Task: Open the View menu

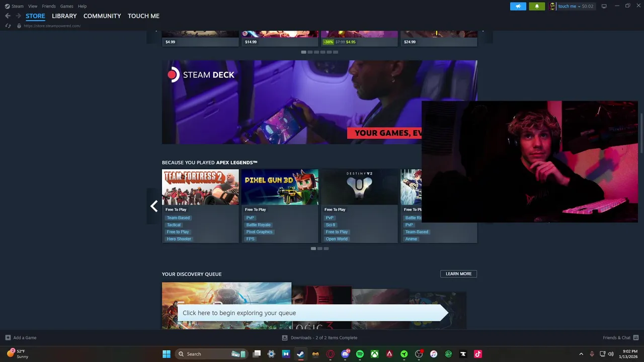Action: click(33, 6)
